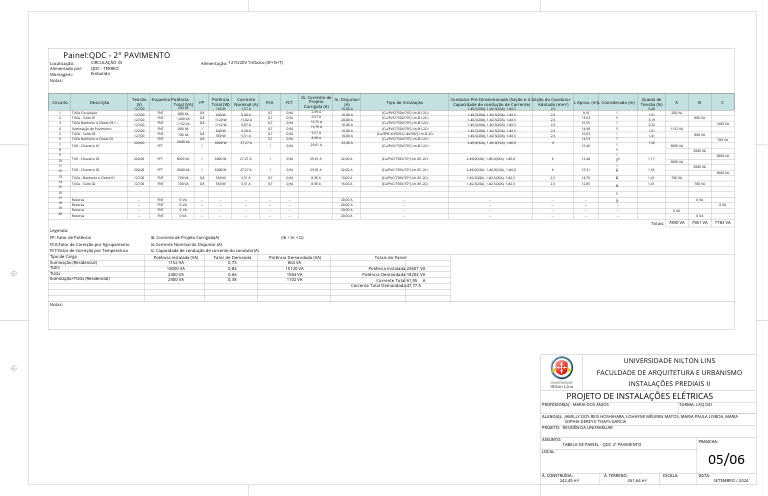The width and height of the screenshot is (768, 496).
Task: Select the 'Tensão (V)' column header
Action: [x=140, y=102]
